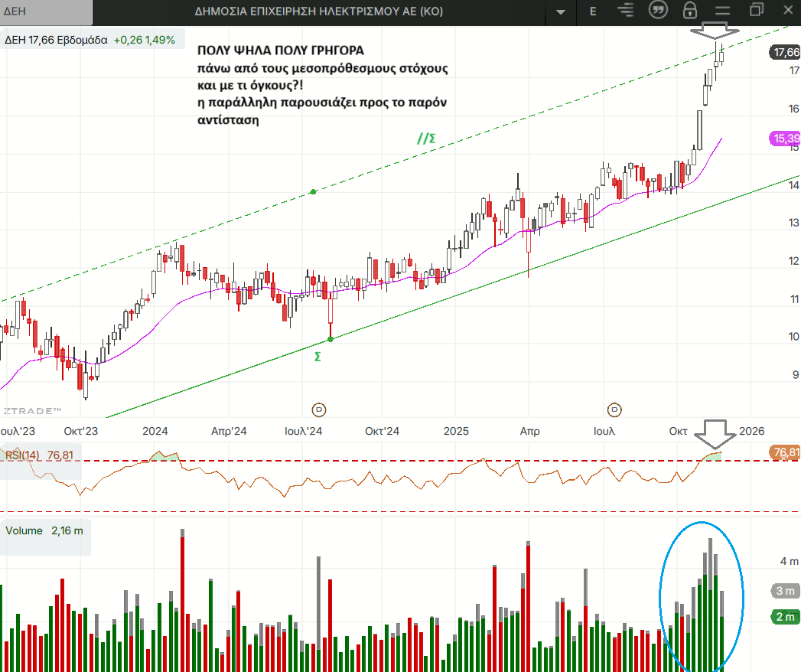
Task: Click the green //Σ parallel line label
Action: click(x=426, y=139)
